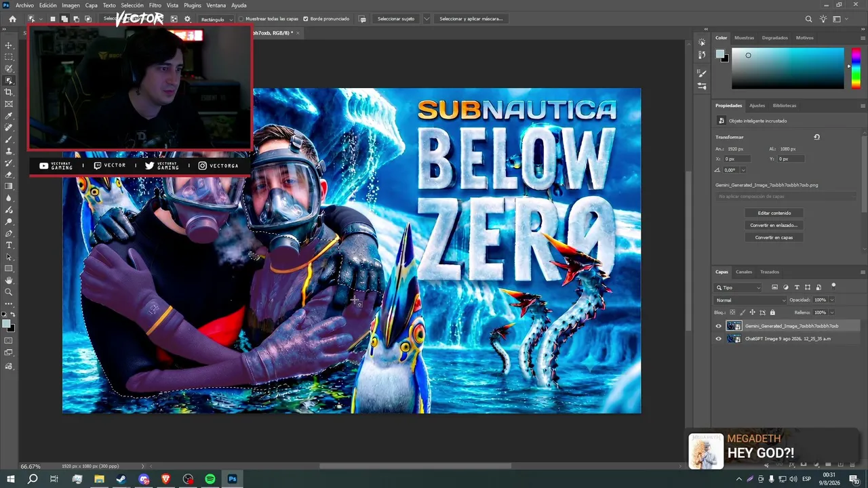Lock image pixels brush icon

click(x=742, y=312)
